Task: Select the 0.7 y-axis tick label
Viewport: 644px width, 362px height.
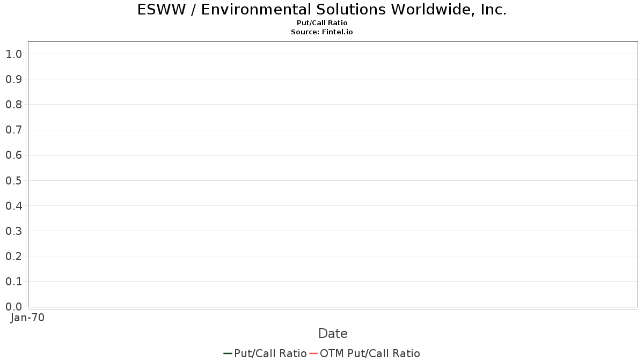Action: tap(13, 130)
